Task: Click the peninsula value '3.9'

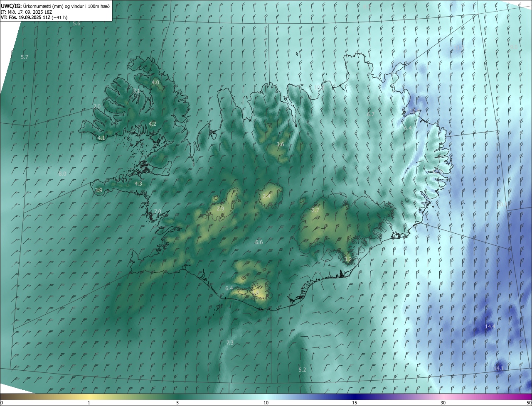Action: [x=99, y=191]
